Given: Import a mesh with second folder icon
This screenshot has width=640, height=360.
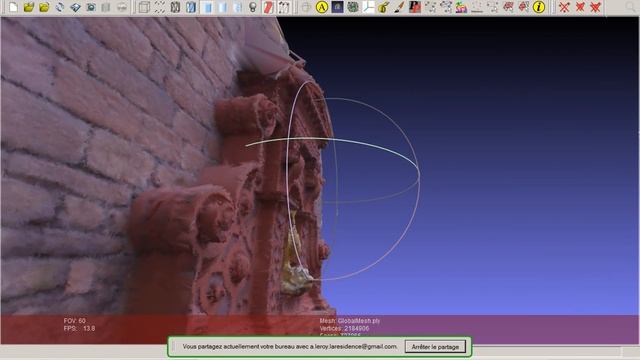Looking at the screenshot, I should tap(44, 7).
